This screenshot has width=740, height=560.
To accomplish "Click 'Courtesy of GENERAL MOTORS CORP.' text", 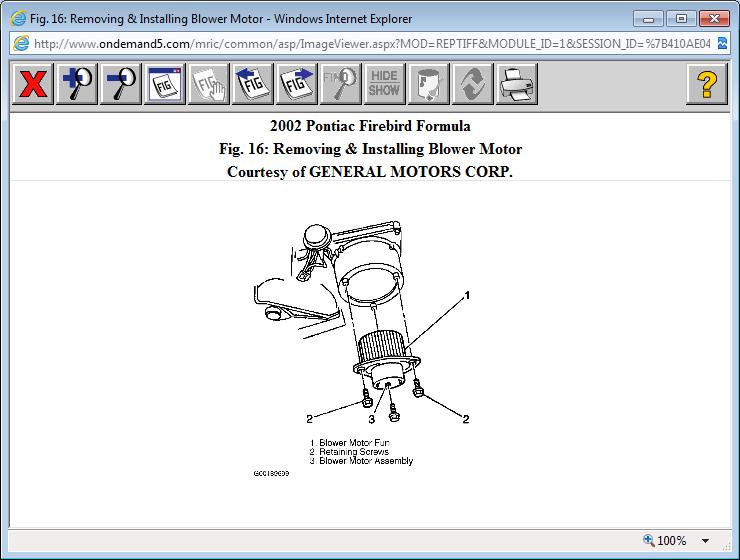I will pos(370,172).
